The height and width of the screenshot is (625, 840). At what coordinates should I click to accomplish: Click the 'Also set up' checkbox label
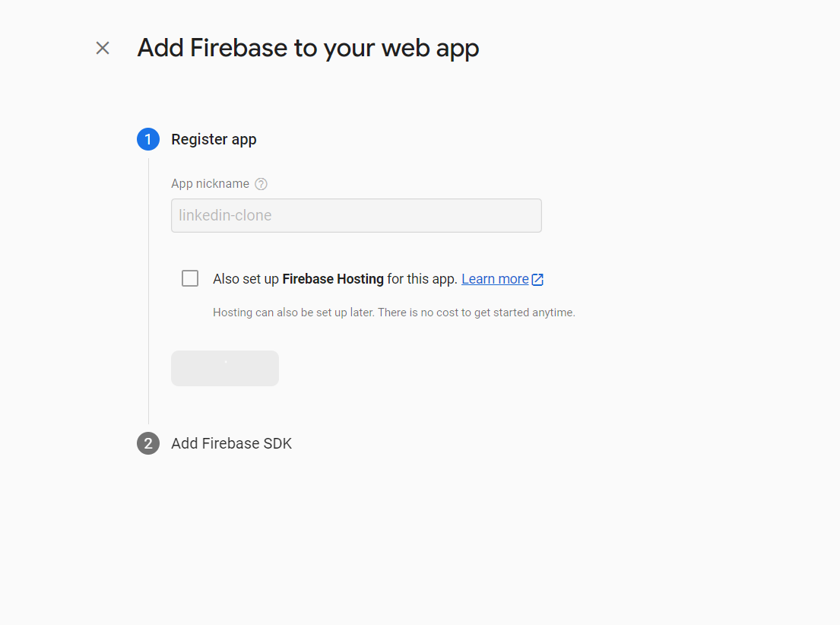coord(334,279)
